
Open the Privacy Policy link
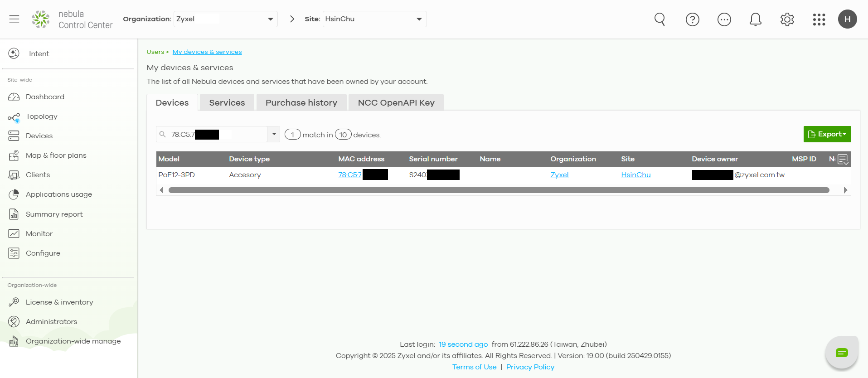tap(530, 367)
